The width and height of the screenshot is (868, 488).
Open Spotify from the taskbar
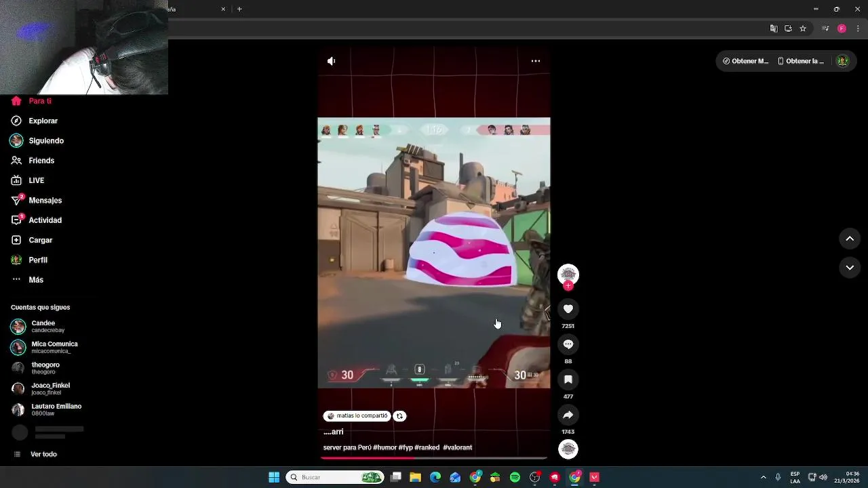[x=515, y=477]
